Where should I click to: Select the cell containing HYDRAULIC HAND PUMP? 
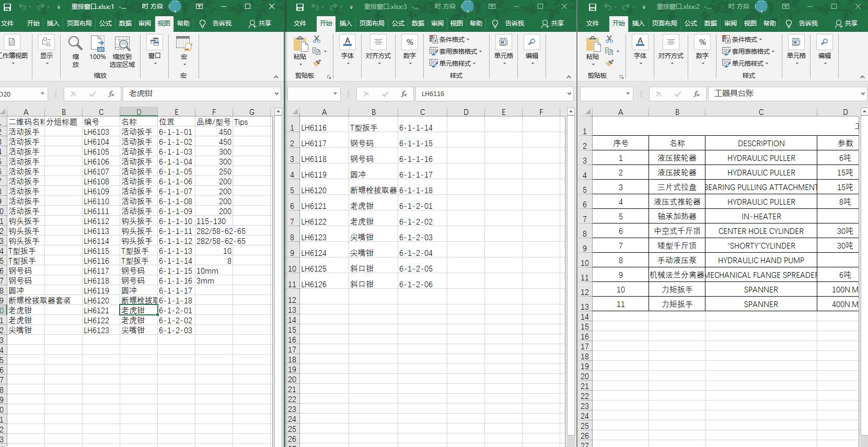761,260
